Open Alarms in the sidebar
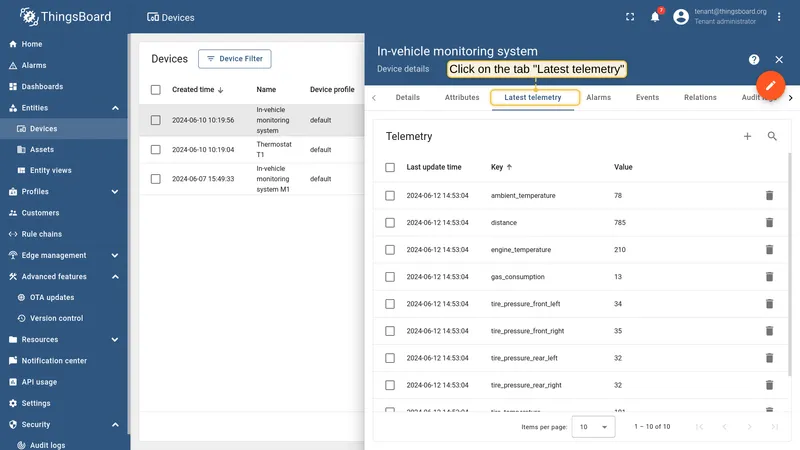Screen dimensions: 800x450 64,65
